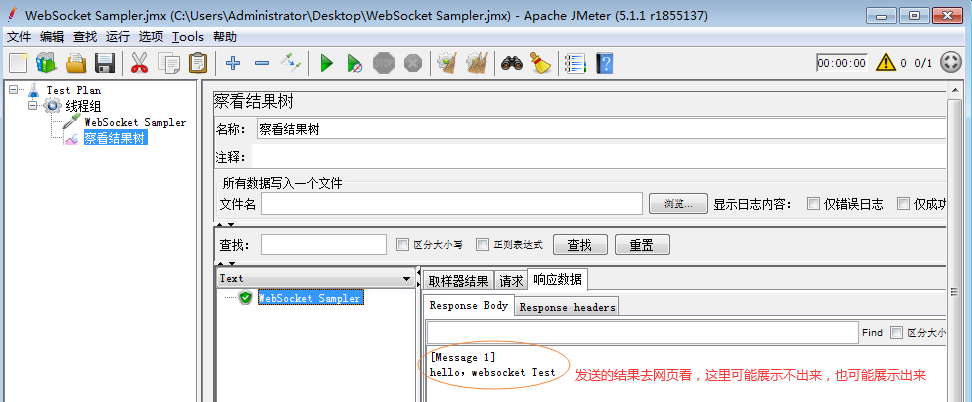Stop the test using STOP icon
The image size is (972, 402).
[384, 63]
